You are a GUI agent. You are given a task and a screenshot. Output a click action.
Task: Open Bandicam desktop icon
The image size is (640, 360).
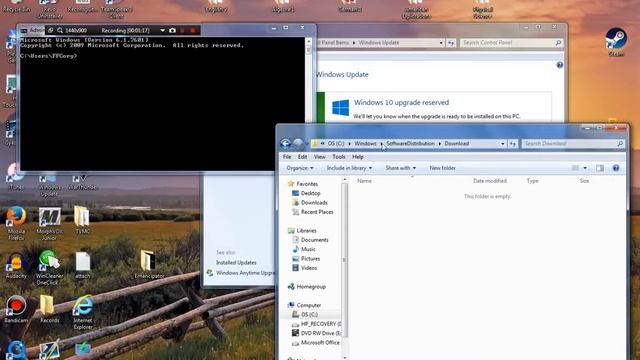(16, 309)
